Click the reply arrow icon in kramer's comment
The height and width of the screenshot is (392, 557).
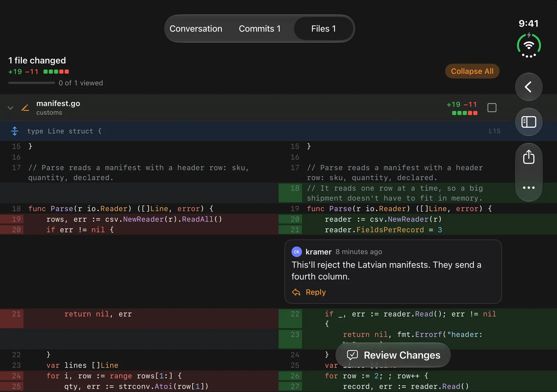296,292
